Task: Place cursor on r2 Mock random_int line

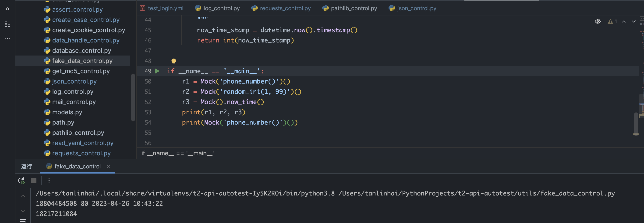Action: (242, 92)
